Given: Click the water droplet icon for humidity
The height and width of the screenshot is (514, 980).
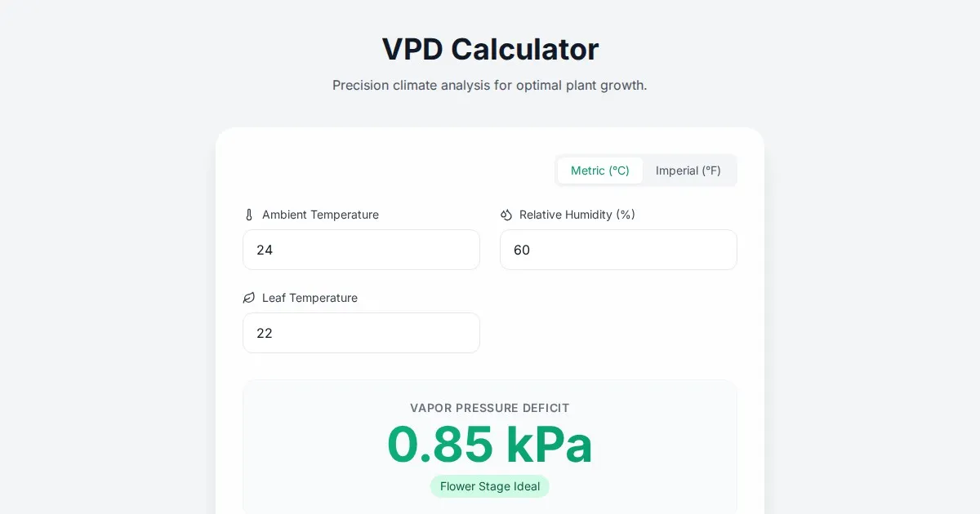Looking at the screenshot, I should pyautogui.click(x=506, y=215).
